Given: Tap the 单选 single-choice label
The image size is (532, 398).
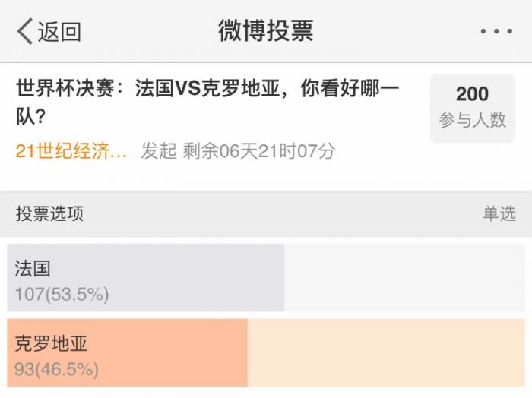Looking at the screenshot, I should click(499, 214).
